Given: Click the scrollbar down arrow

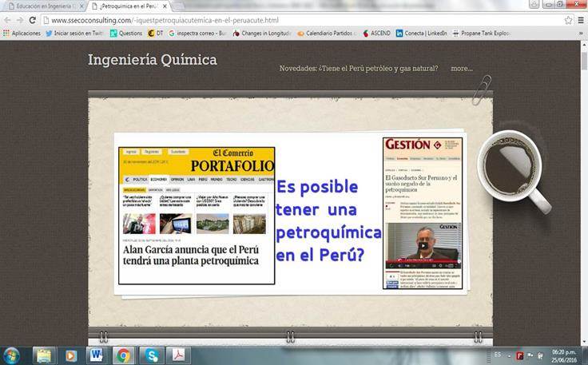Looking at the screenshot, I should [x=584, y=342].
